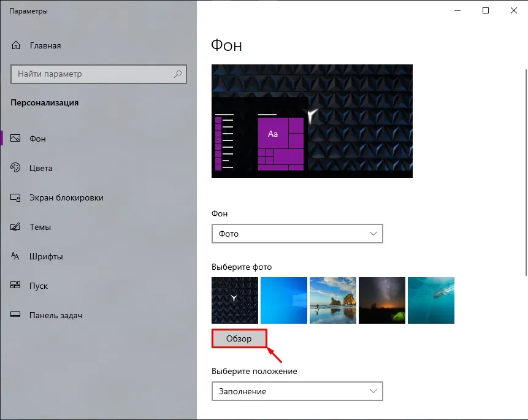Maximize the Параметры window
528x420 pixels.
tap(486, 10)
